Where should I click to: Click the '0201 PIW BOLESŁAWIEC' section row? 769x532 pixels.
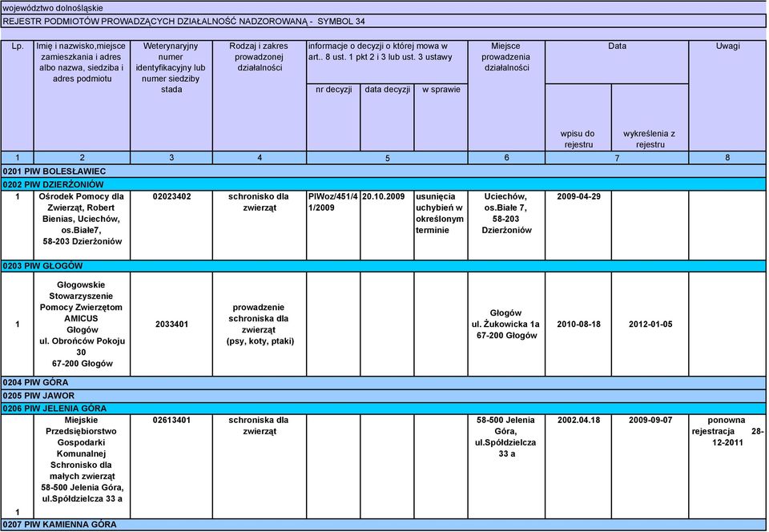coord(383,171)
